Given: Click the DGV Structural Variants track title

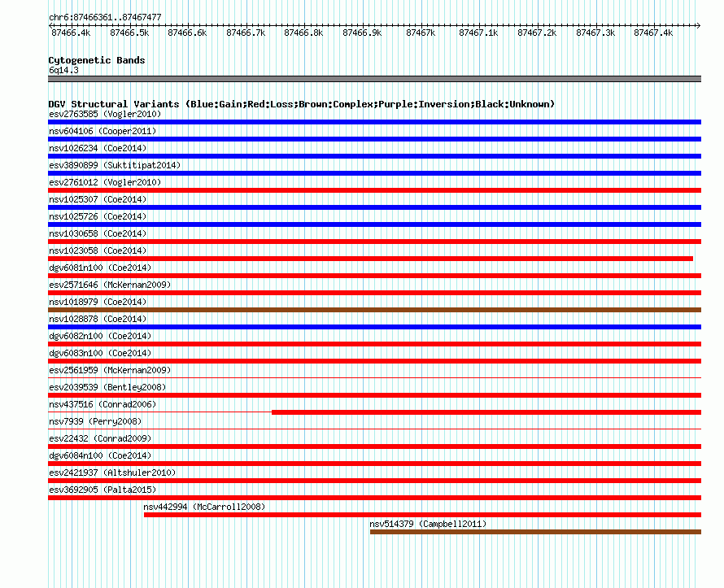Looking at the screenshot, I should [x=301, y=104].
